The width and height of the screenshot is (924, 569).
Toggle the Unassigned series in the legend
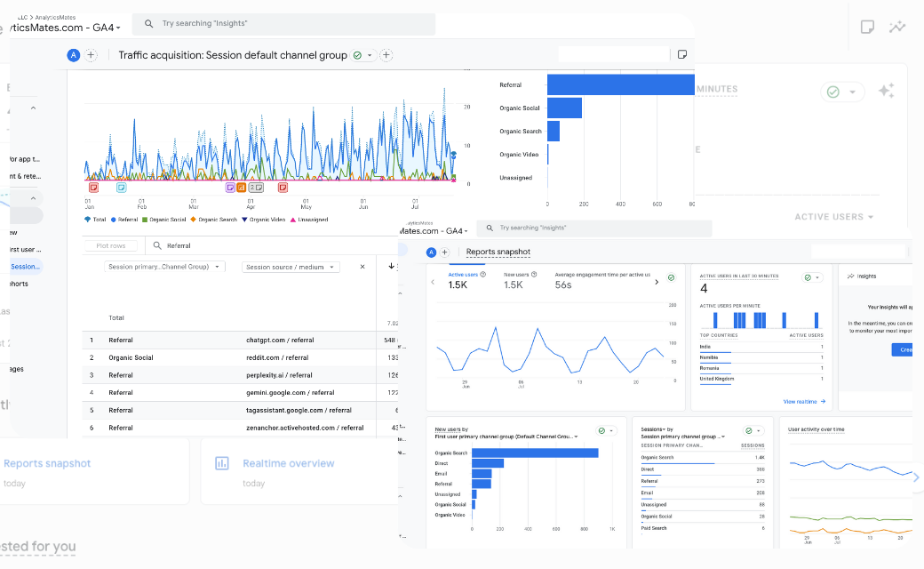(x=309, y=220)
